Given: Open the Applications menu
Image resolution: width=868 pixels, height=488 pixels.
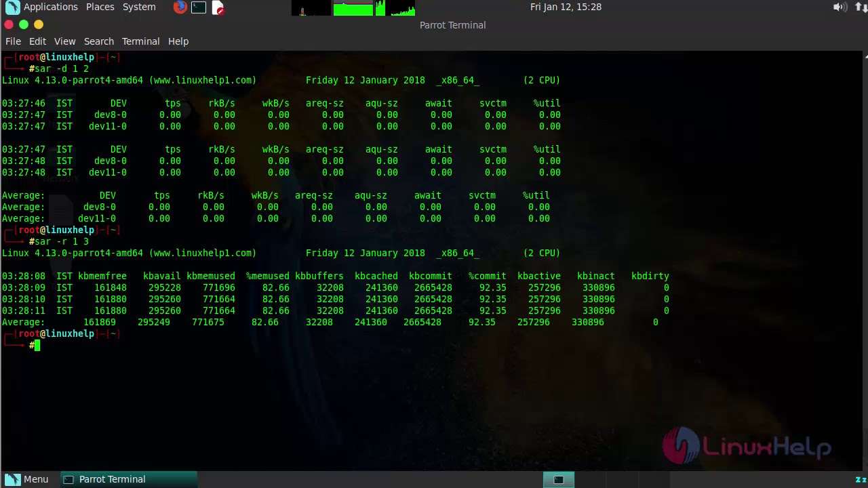Looking at the screenshot, I should pyautogui.click(x=51, y=7).
